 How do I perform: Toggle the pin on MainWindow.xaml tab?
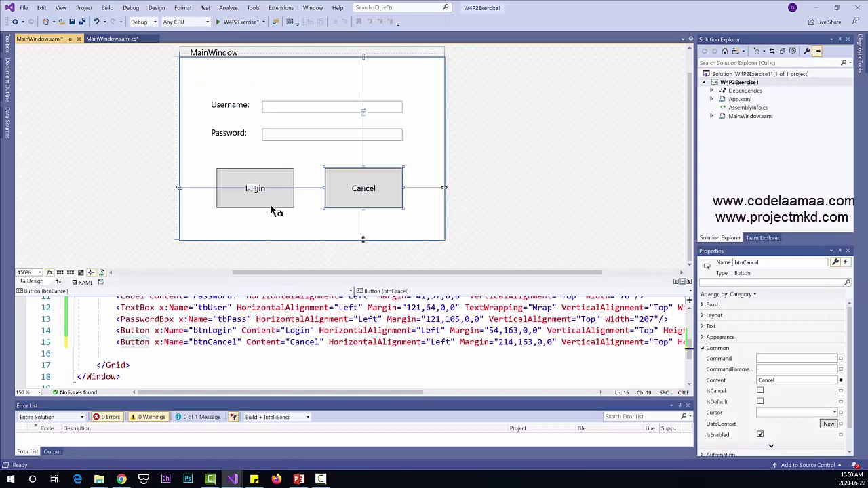coord(70,39)
